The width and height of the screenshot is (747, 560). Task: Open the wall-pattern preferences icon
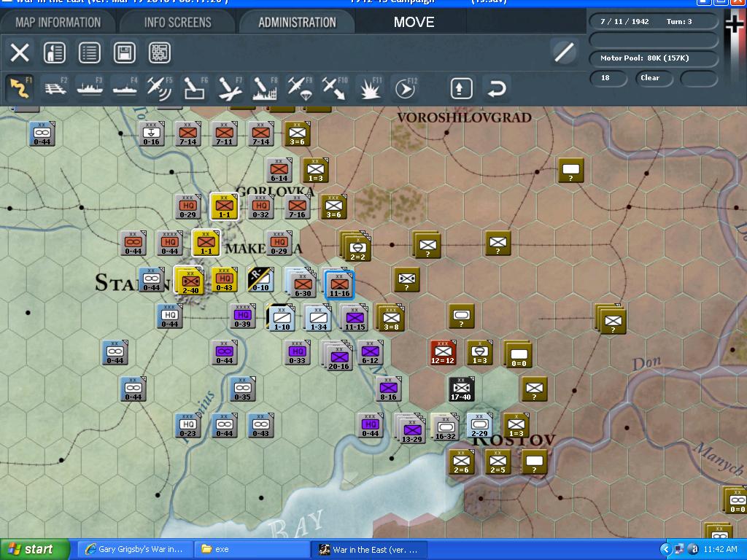tap(160, 52)
